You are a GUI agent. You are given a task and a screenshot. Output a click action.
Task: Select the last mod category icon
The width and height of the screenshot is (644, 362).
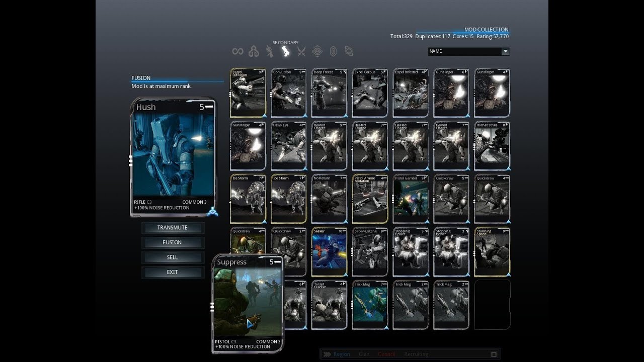coord(349,51)
